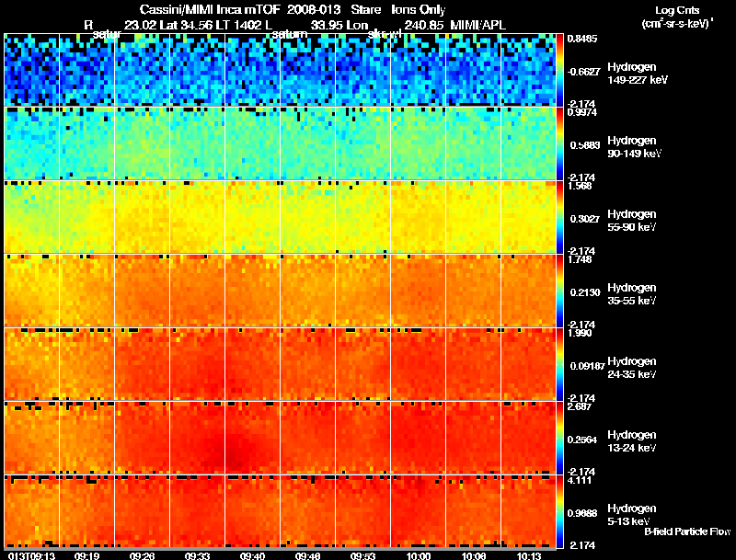Click the 'skr-wl' marker label
Image resolution: width=736 pixels, height=560 pixels.
coord(385,34)
